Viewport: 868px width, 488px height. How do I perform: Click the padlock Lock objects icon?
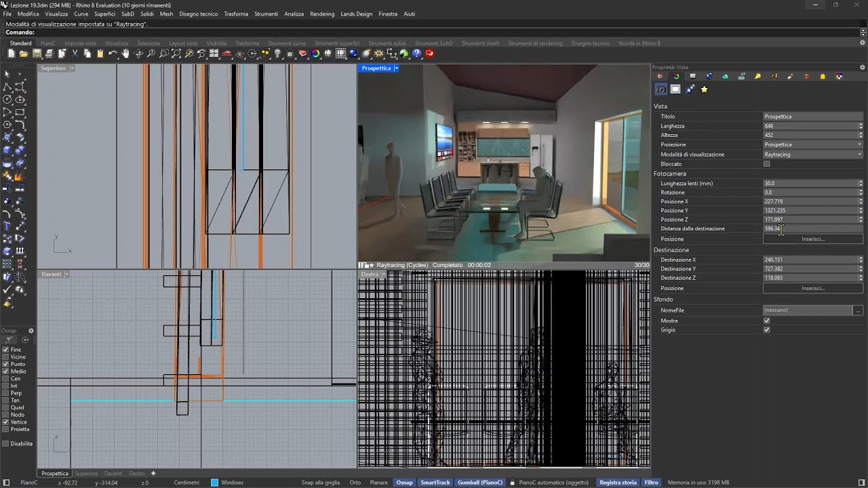click(x=290, y=54)
